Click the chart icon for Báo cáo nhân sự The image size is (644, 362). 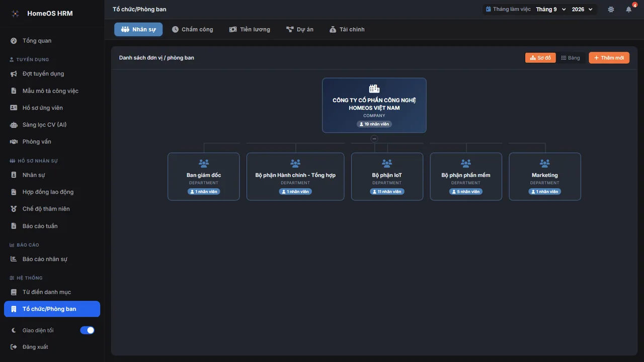pos(14,259)
